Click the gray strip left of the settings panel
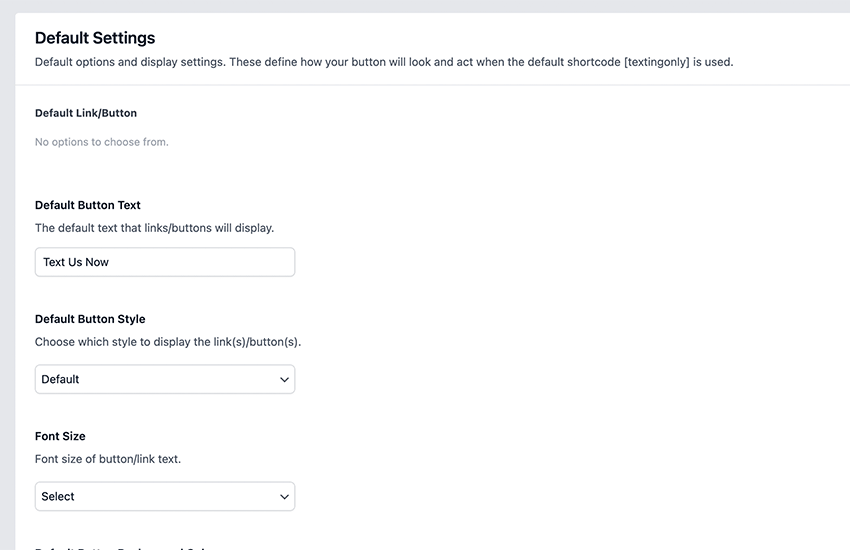This screenshot has height=550, width=850. (8, 282)
